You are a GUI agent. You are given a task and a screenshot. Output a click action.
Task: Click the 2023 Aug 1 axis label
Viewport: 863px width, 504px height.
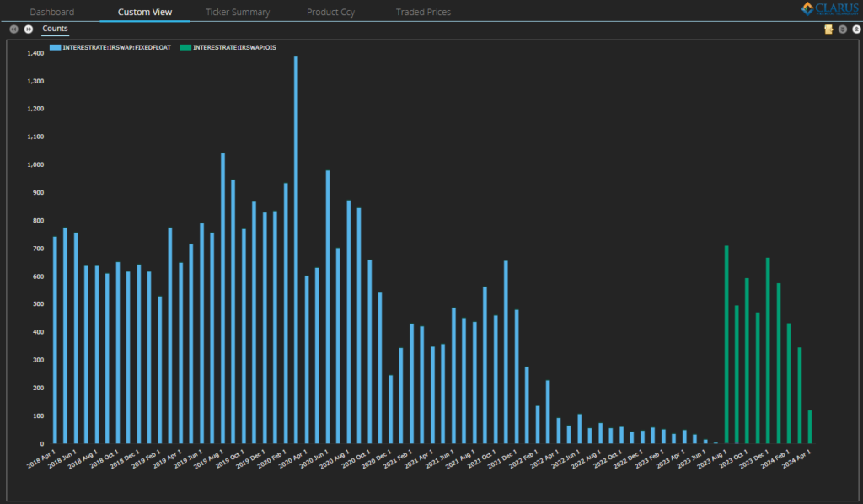click(713, 458)
